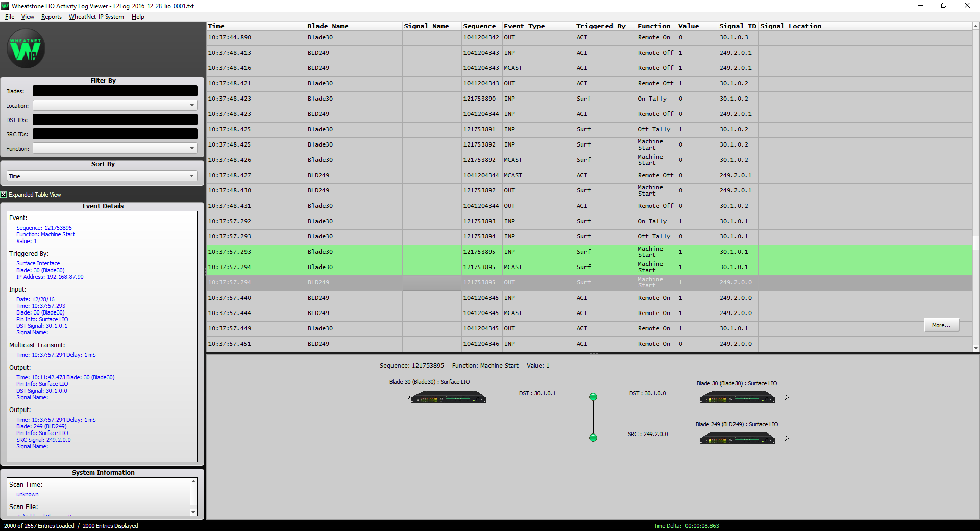Screen dimensions: 980x531
Task: Open the View menu
Action: tap(28, 17)
